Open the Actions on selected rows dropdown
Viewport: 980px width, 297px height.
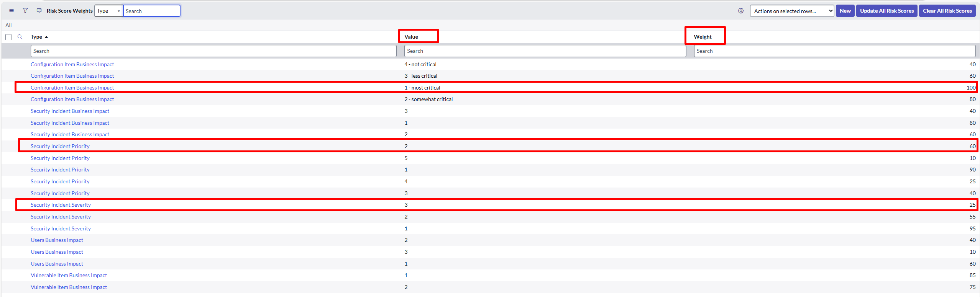792,11
